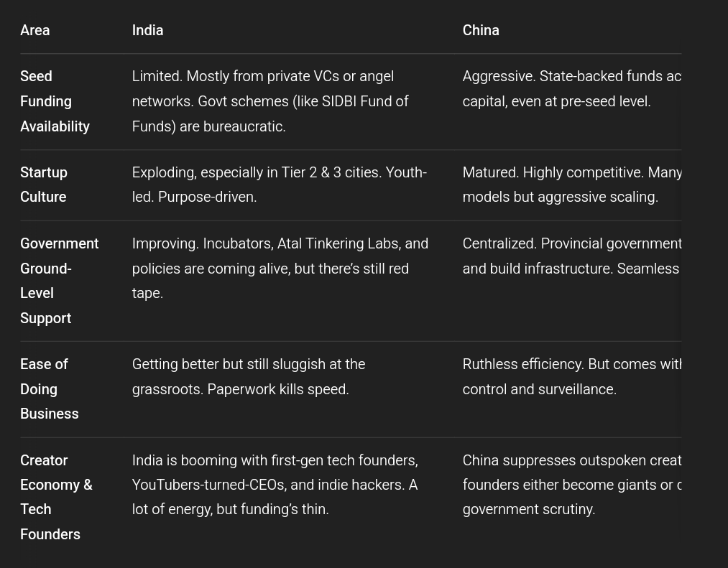728x568 pixels.
Task: Click the Creator Economy & Tech Founders label
Action: click(x=55, y=497)
